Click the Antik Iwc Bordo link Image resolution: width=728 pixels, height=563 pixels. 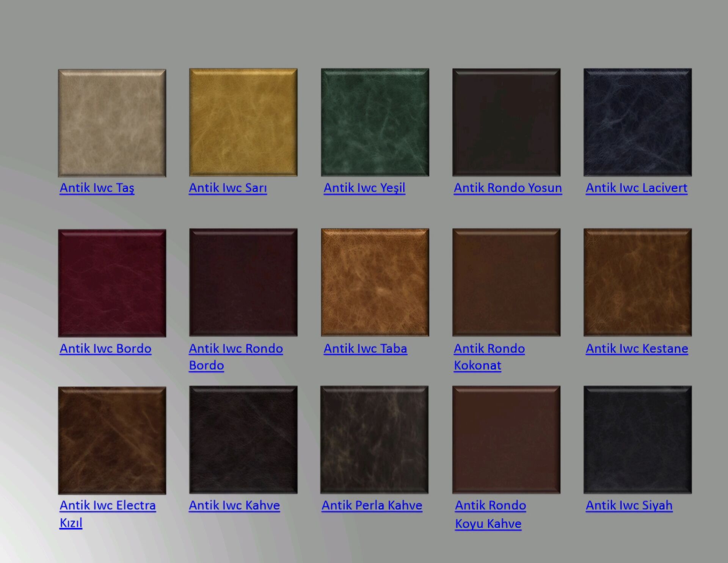[105, 348]
